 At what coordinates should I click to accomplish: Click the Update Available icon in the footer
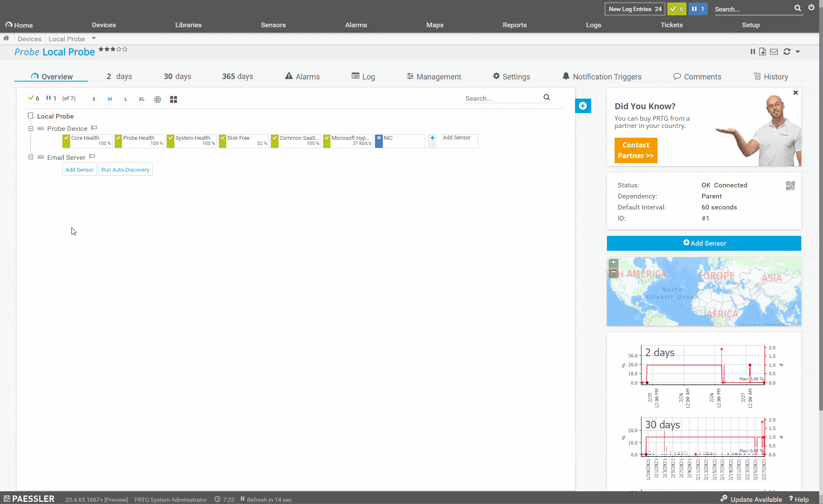click(x=723, y=498)
